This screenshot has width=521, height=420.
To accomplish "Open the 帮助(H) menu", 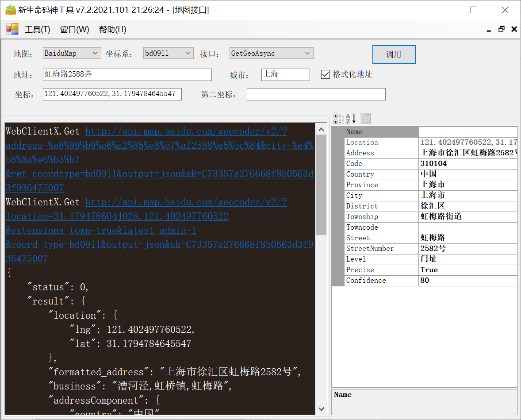I will (x=113, y=30).
